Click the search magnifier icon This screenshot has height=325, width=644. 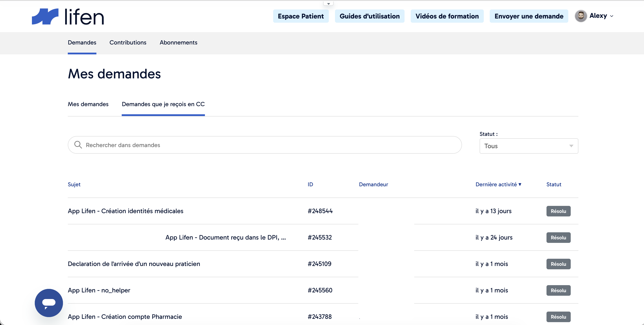pyautogui.click(x=78, y=145)
